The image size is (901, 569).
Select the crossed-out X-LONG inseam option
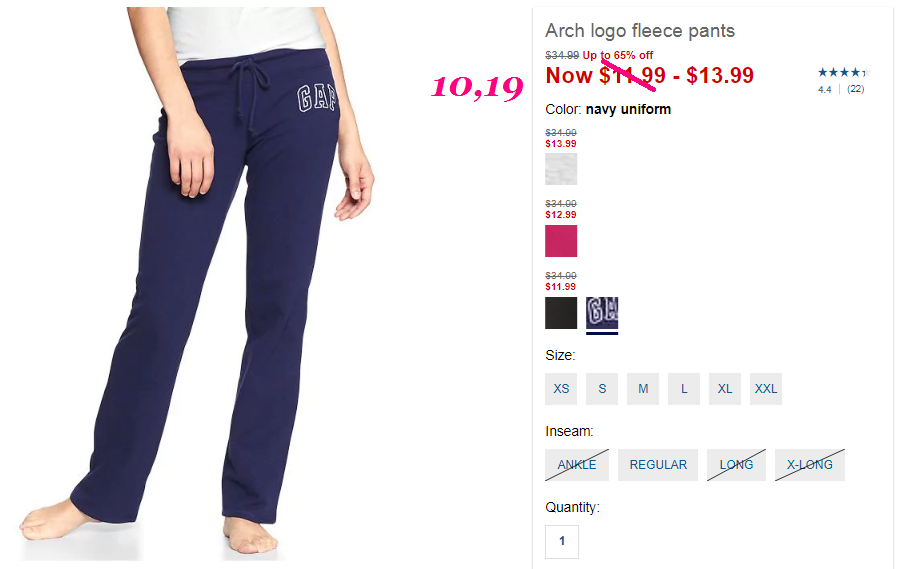point(810,465)
